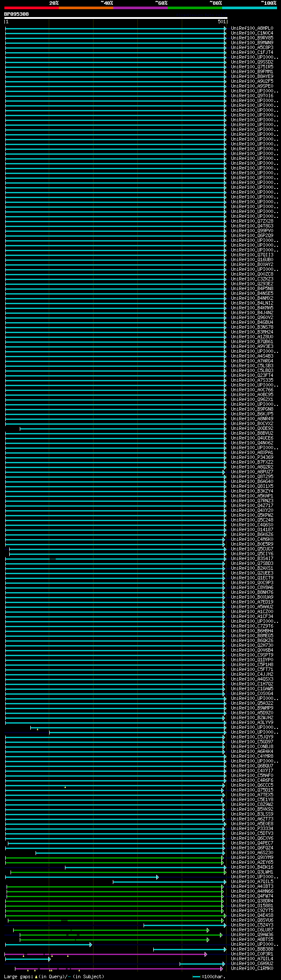Viewport: 281px width, 980px height.
Task: Select hit label UniRef100_O15881
Action: [252, 905]
